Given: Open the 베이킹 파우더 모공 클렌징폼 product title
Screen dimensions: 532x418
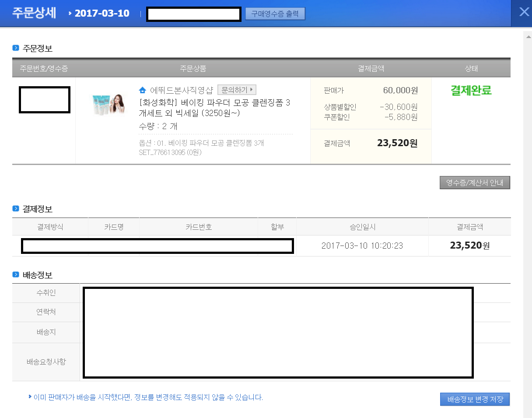Looking at the screenshot, I should (x=214, y=108).
